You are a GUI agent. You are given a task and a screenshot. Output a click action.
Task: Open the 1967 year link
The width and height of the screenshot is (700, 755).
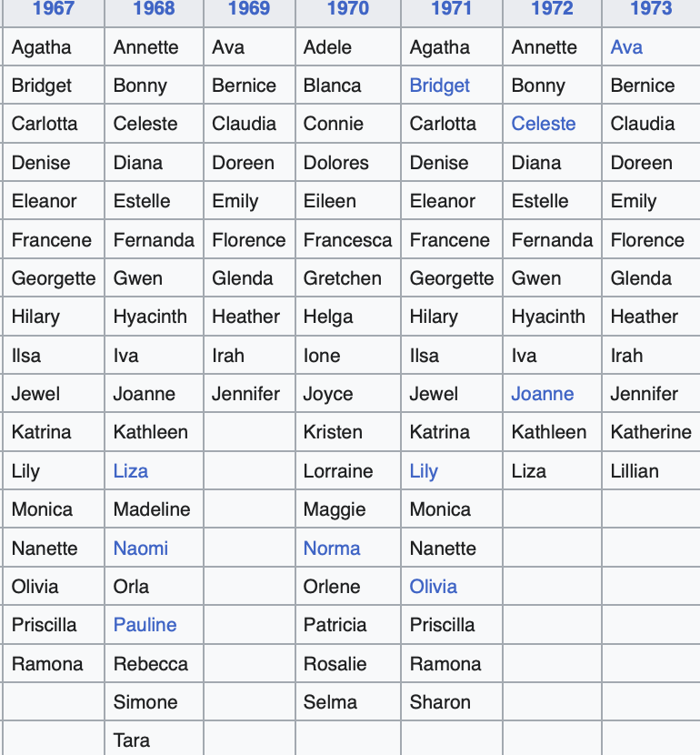[53, 8]
